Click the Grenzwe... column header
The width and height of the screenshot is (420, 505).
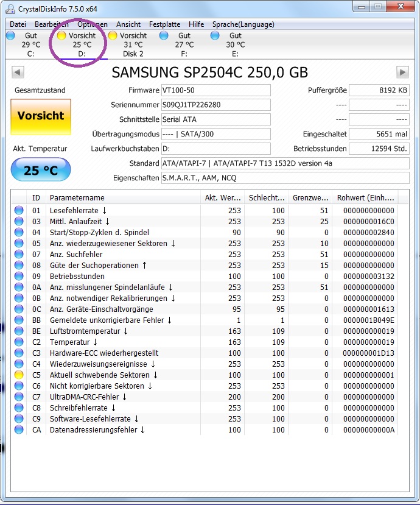(x=310, y=198)
